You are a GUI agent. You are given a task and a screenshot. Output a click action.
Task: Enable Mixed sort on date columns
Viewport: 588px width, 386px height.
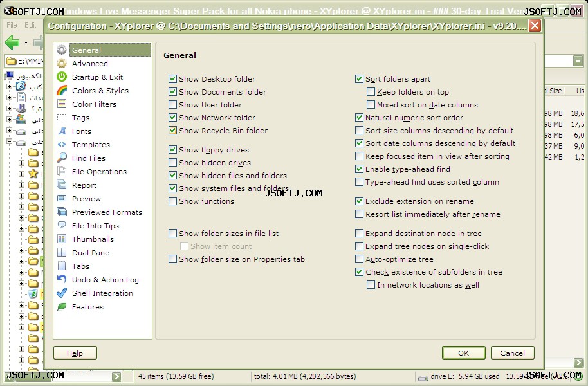371,104
